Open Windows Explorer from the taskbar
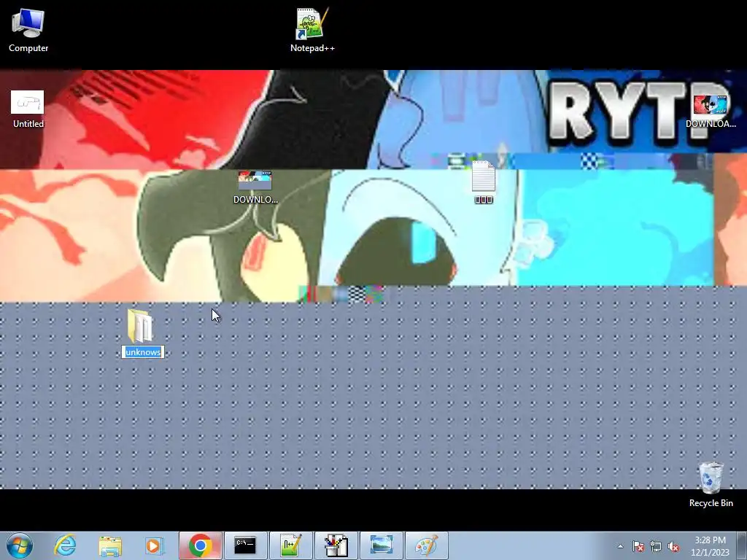 [x=110, y=545]
